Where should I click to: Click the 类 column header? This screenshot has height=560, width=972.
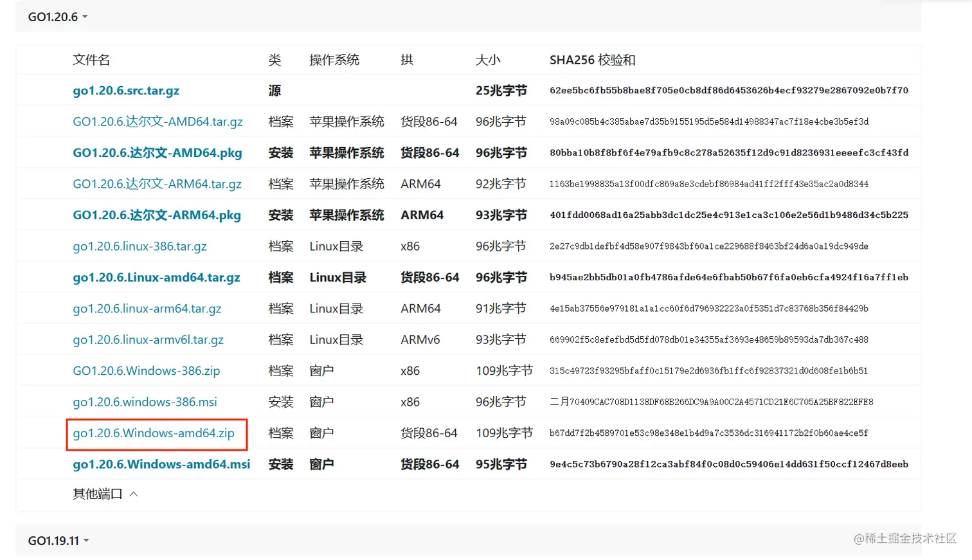(x=274, y=60)
